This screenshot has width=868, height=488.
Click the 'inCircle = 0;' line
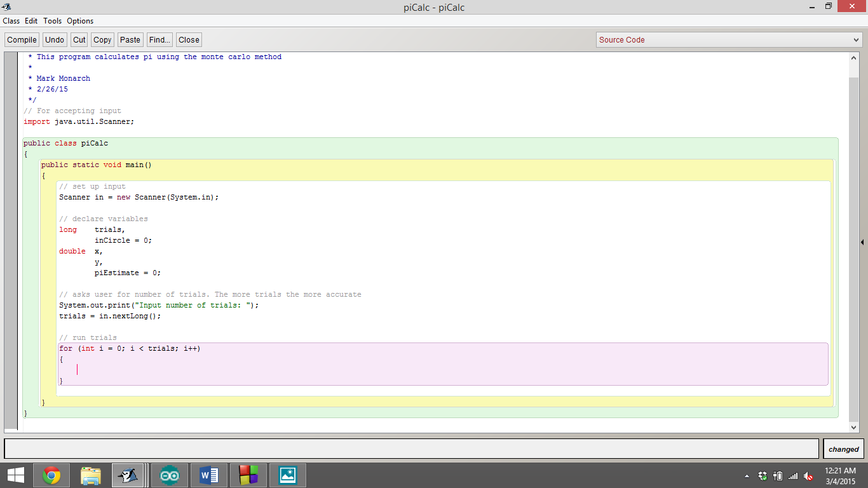tap(123, 240)
